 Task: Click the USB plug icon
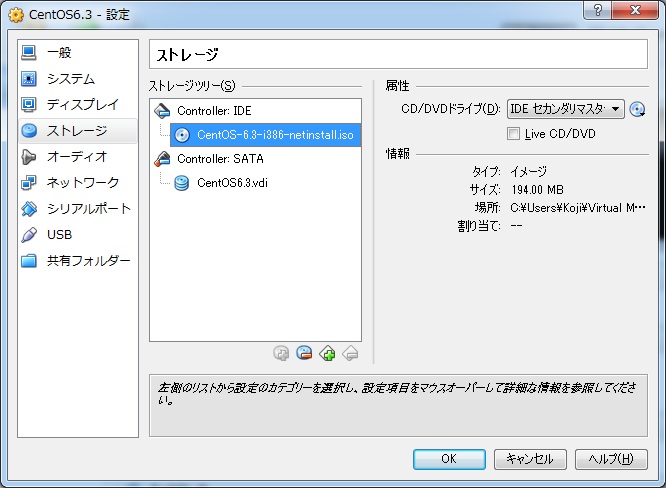29,234
